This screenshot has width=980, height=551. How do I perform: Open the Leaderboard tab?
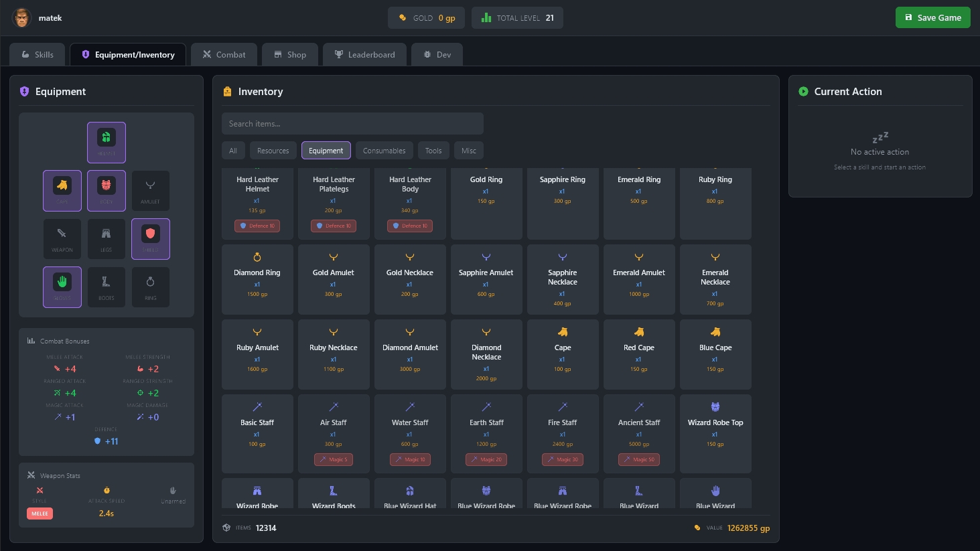pos(365,55)
